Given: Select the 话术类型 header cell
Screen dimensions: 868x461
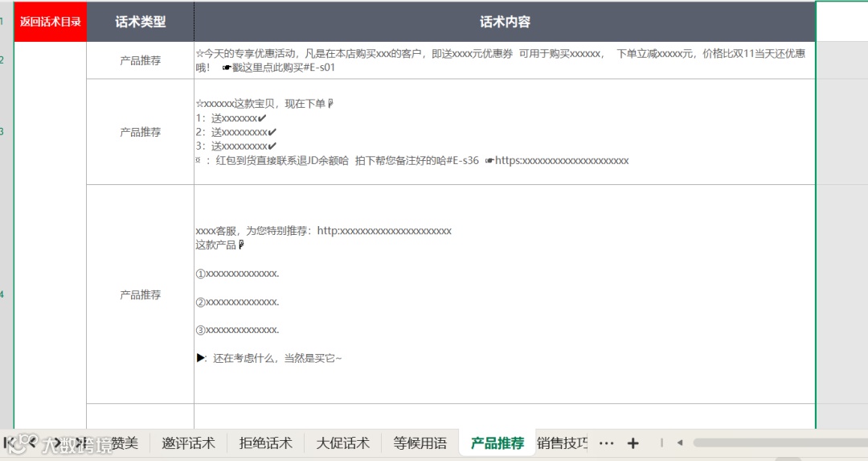Looking at the screenshot, I should [x=141, y=22].
